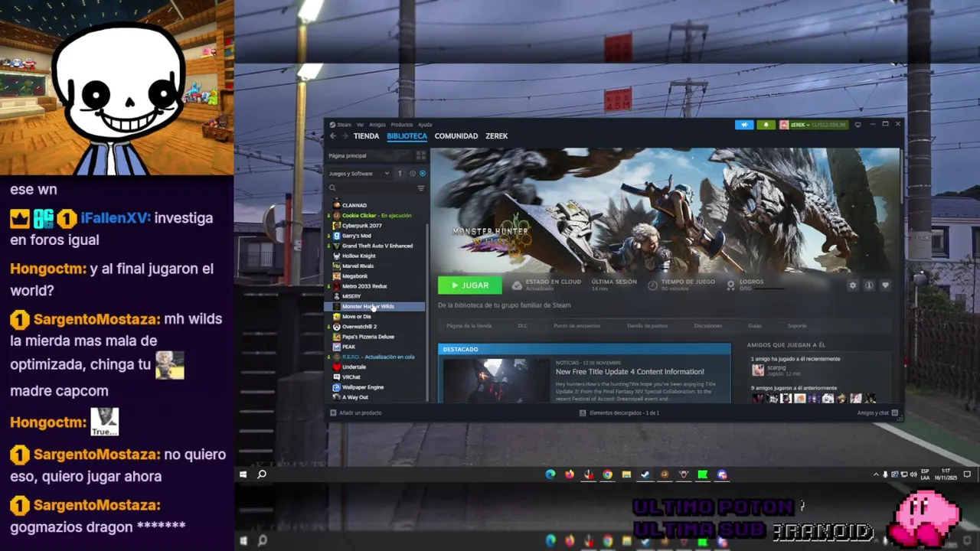Open the ZEREK profile tab
The height and width of the screenshot is (551, 980).
pyautogui.click(x=497, y=136)
